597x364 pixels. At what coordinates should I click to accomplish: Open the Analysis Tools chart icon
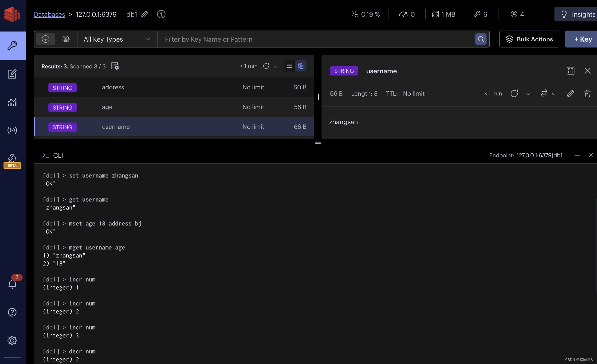click(x=12, y=102)
